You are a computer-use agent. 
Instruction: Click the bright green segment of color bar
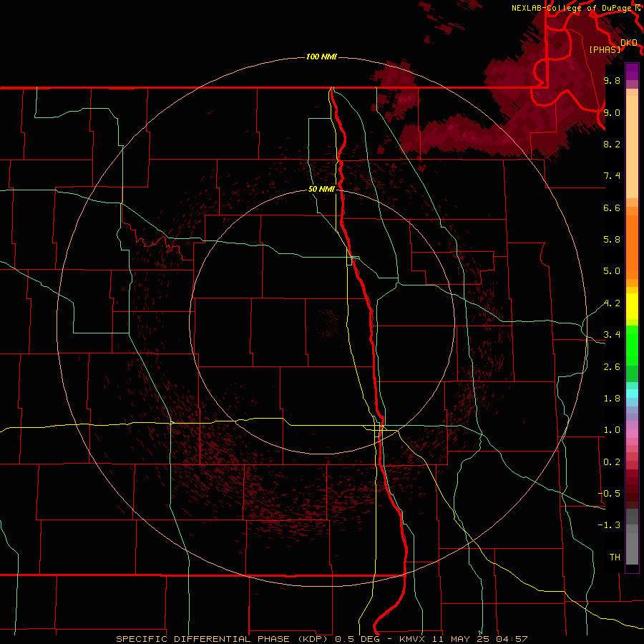tap(632, 344)
